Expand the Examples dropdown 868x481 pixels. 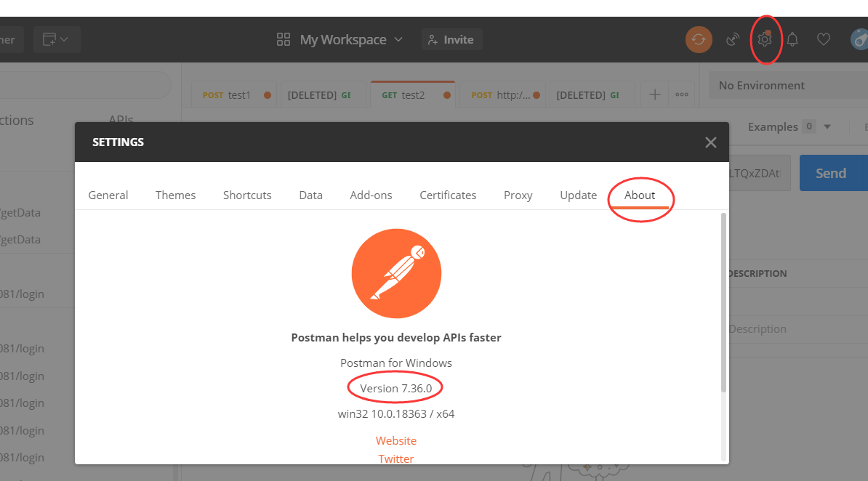pos(789,126)
